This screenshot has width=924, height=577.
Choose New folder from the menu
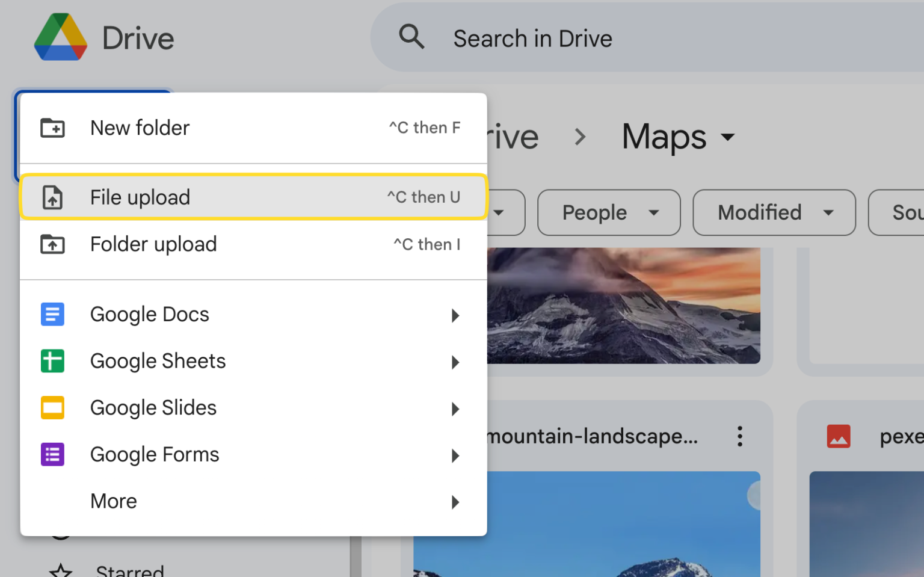tap(140, 128)
